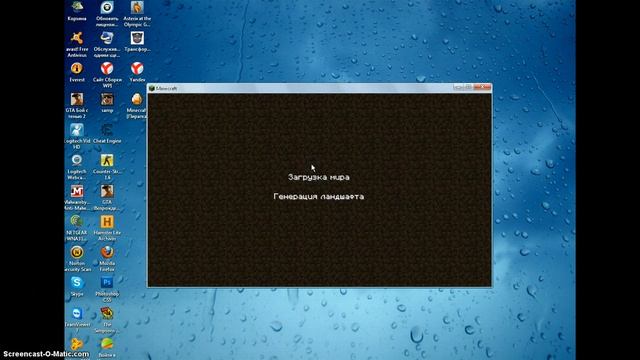Close the Minecraft window
The width and height of the screenshot is (640, 360).
pos(482,87)
